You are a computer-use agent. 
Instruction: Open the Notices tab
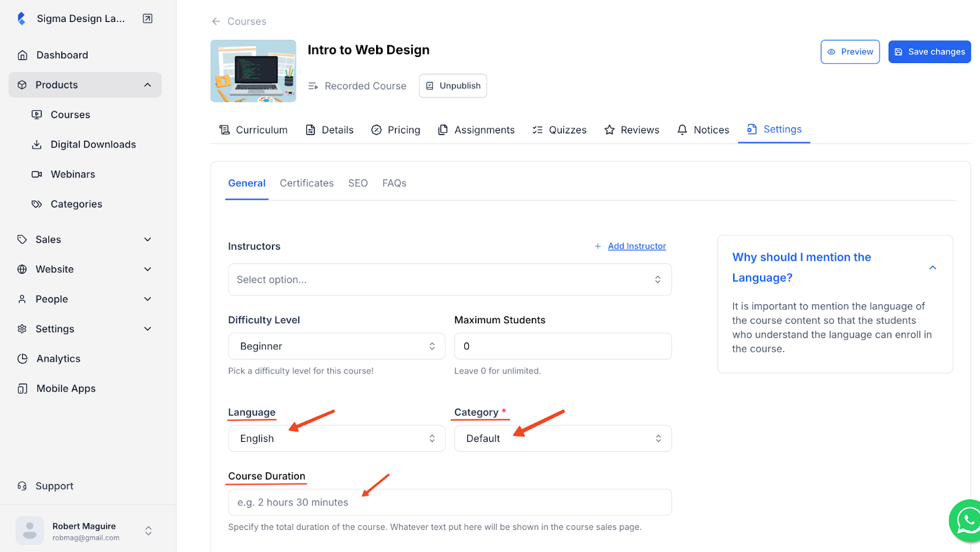pyautogui.click(x=703, y=130)
